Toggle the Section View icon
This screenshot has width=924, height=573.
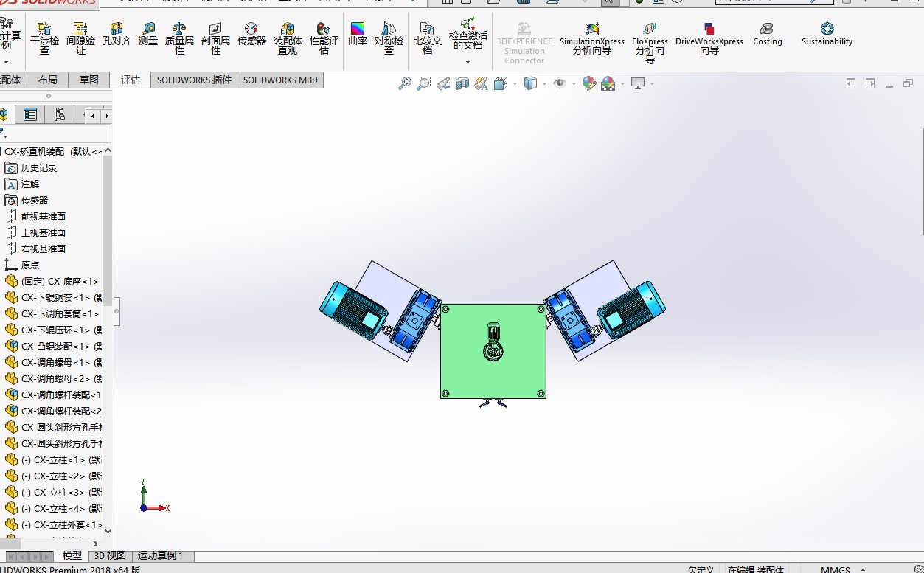(462, 84)
